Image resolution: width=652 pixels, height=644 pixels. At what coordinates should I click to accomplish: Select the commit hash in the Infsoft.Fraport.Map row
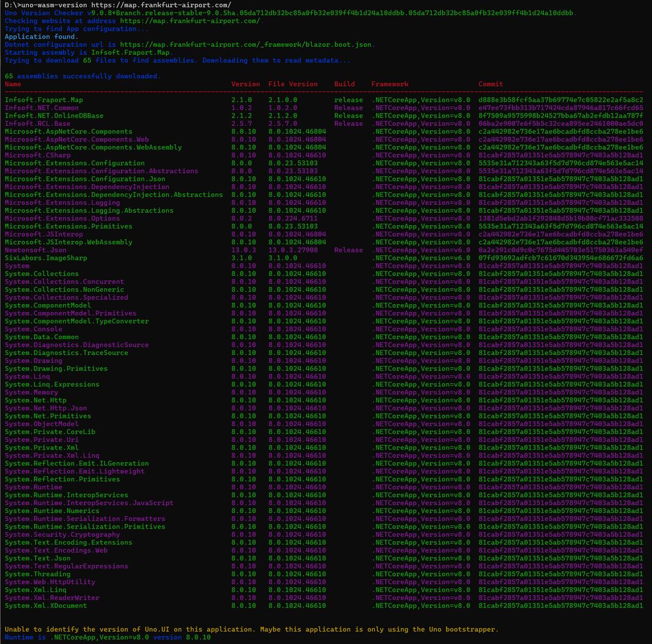(561, 100)
